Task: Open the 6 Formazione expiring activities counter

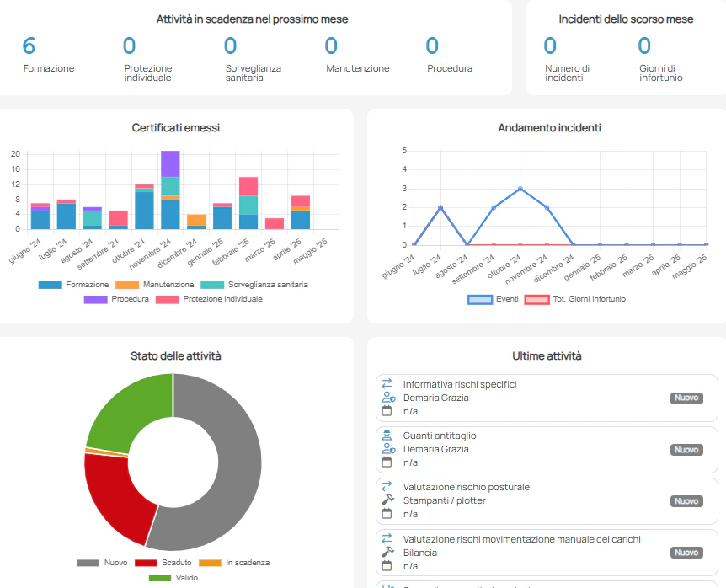Action: [29, 47]
